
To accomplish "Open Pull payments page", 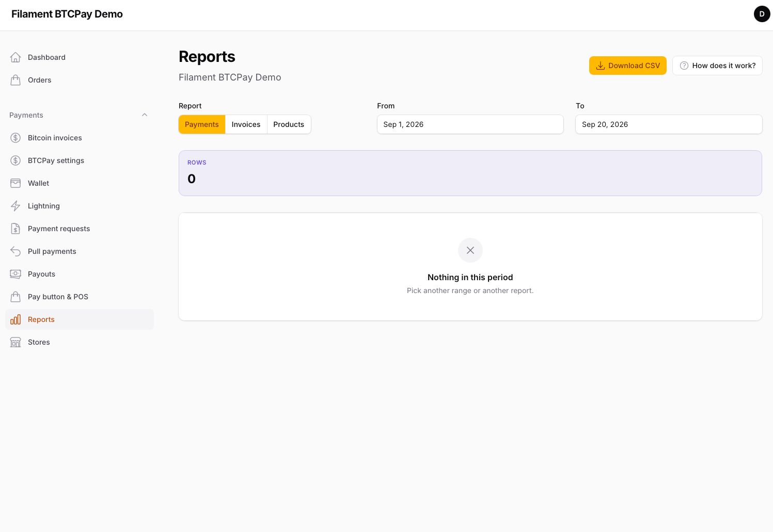I will [80, 251].
